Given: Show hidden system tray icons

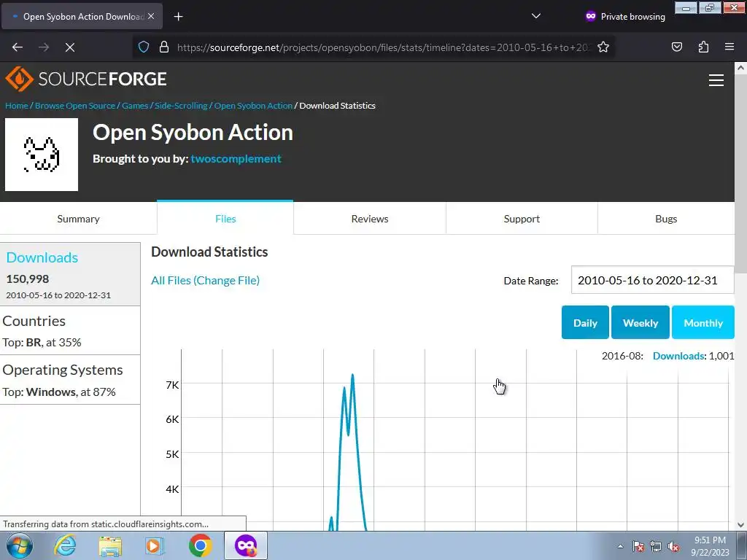Looking at the screenshot, I should pyautogui.click(x=620, y=546).
